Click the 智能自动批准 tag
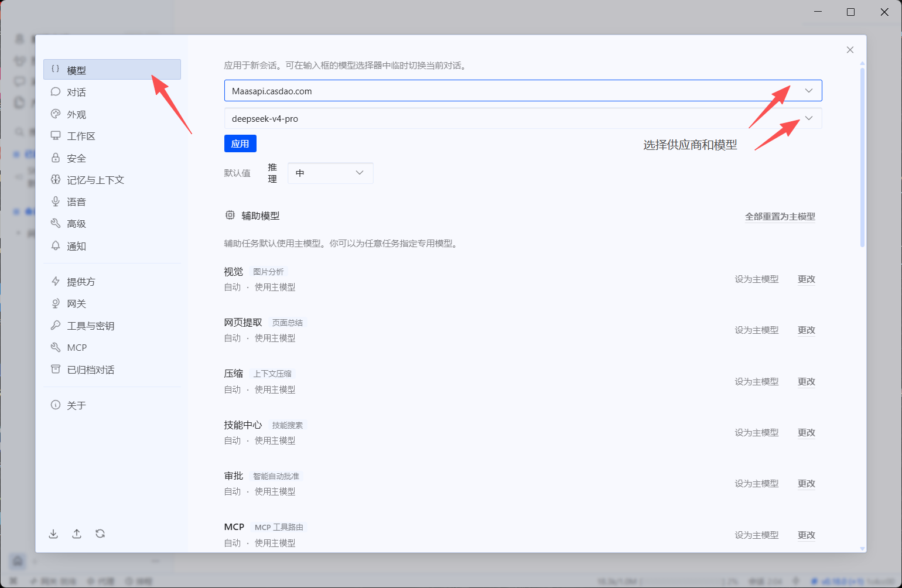This screenshot has height=588, width=902. [276, 476]
